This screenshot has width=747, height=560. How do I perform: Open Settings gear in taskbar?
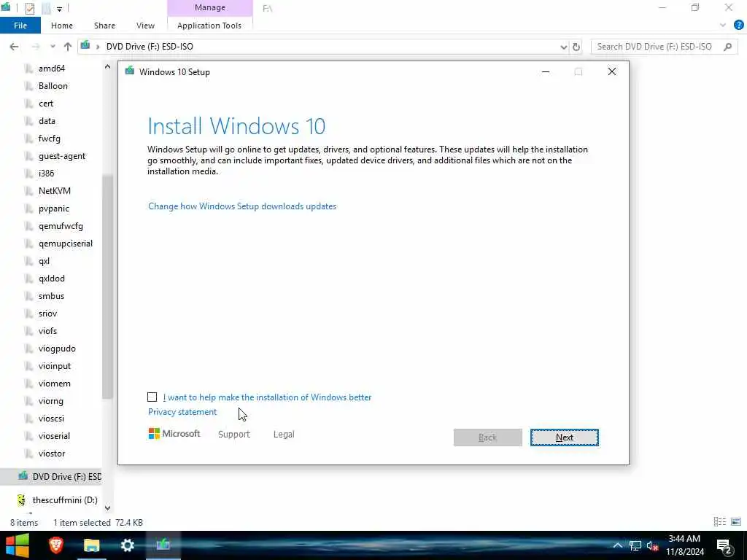click(127, 545)
